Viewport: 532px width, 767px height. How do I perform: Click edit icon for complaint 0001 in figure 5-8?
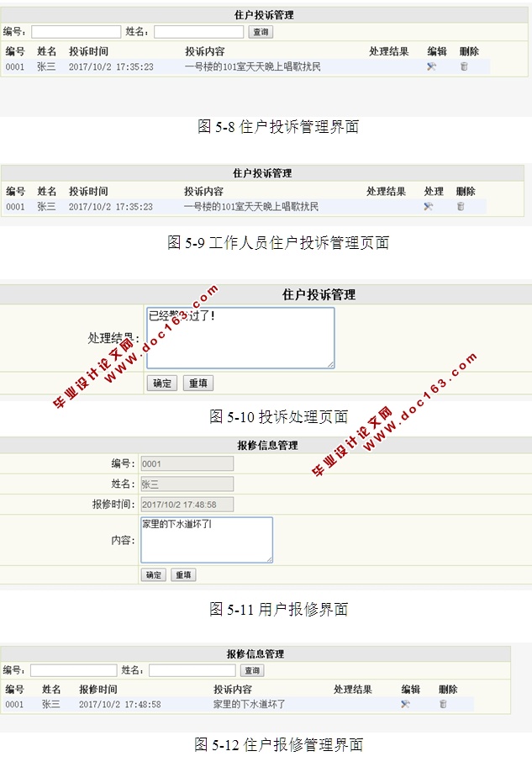431,66
